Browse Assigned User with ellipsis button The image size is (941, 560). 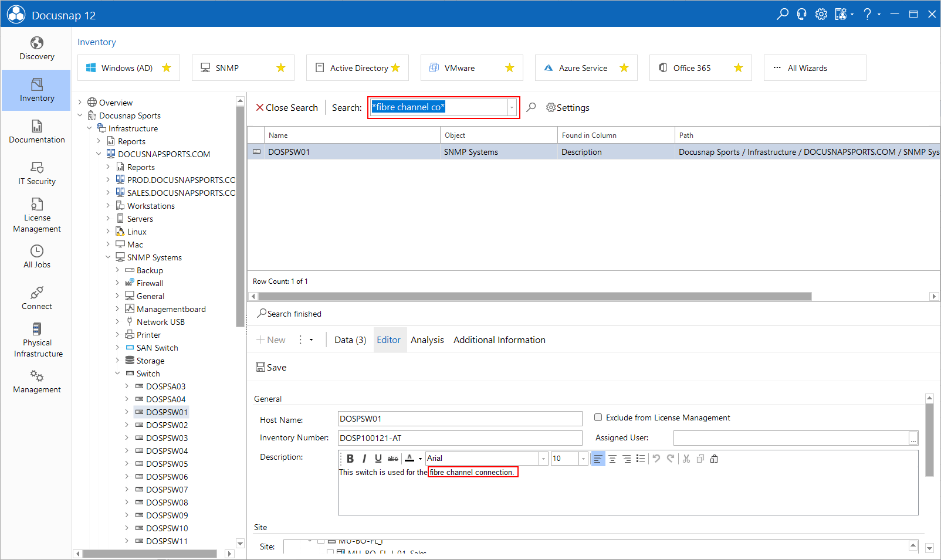tap(913, 438)
